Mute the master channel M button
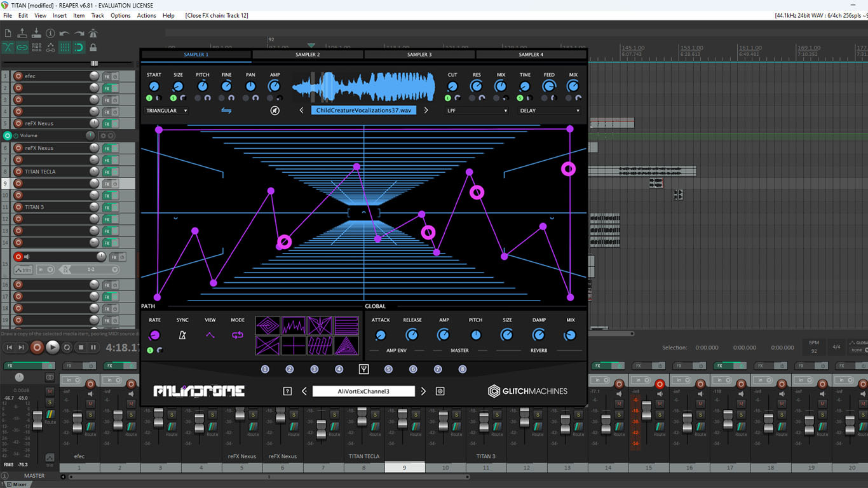This screenshot has height=488, width=868. (50, 391)
